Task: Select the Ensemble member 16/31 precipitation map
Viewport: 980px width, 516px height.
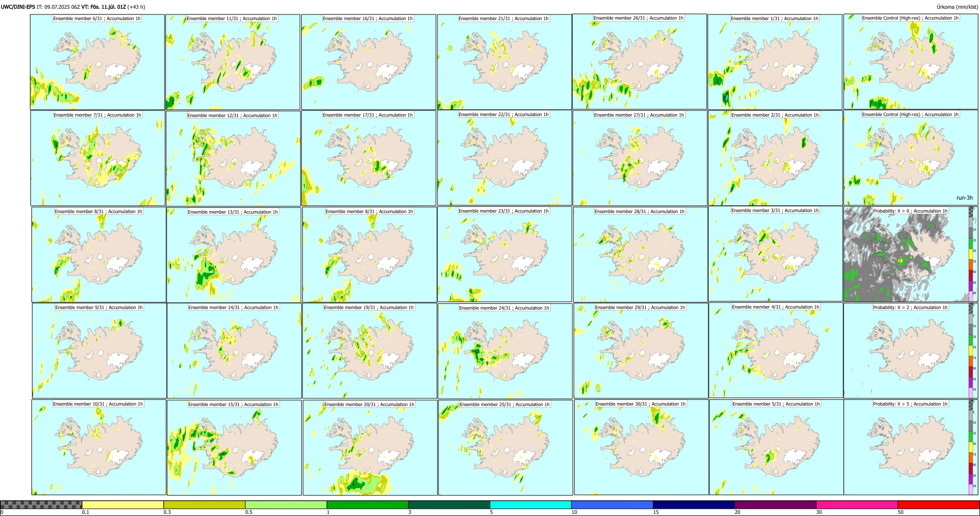Action: click(369, 62)
